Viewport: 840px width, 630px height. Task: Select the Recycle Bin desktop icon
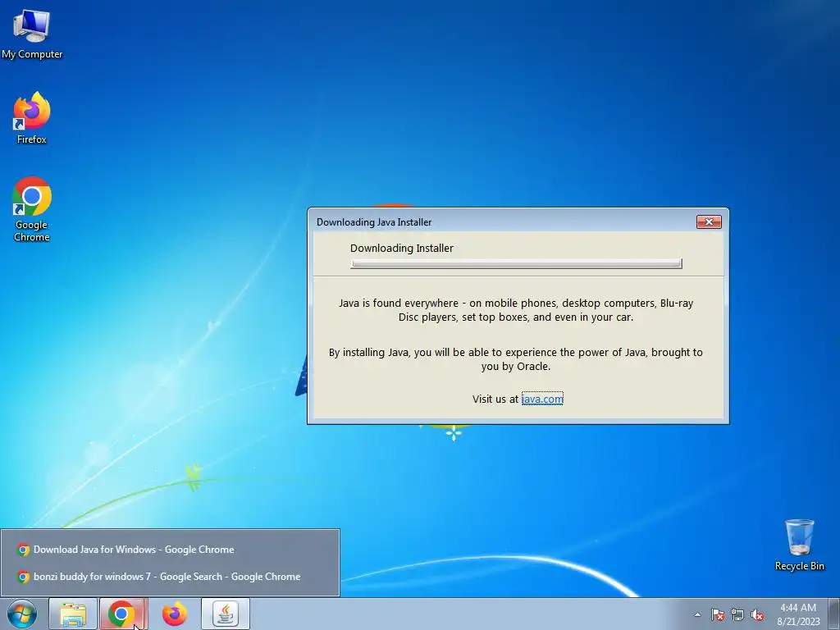799,545
